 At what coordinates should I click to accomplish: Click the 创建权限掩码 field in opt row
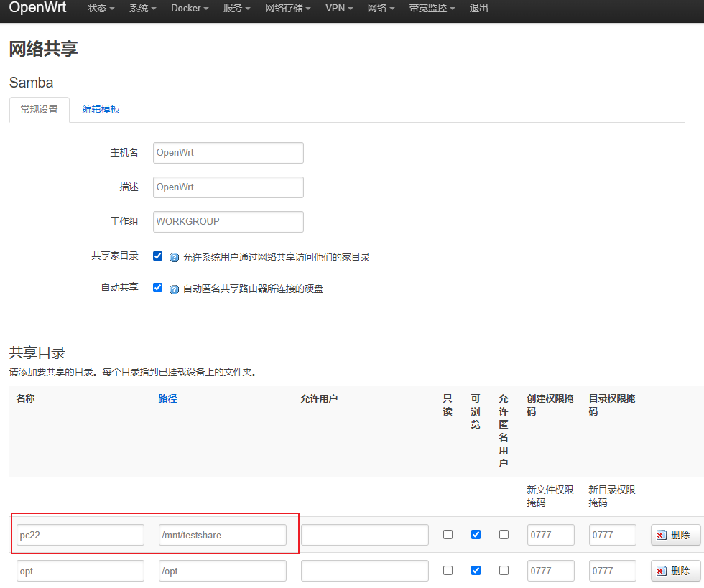(x=551, y=571)
